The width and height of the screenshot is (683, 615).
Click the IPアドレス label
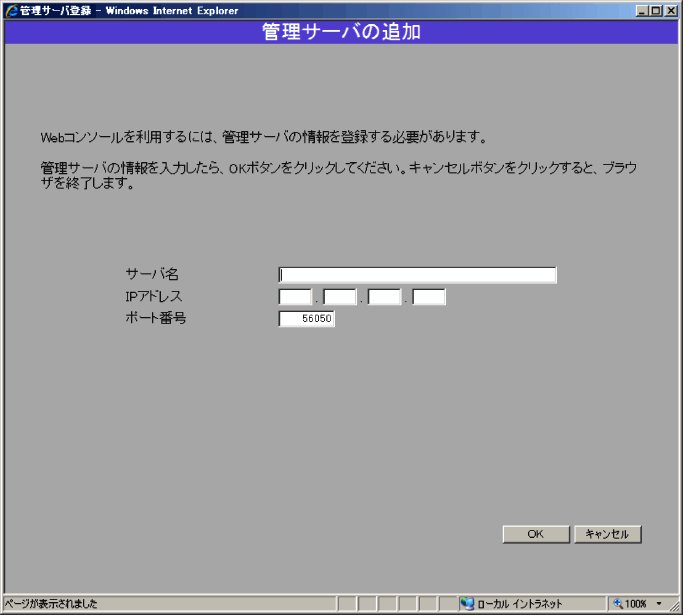point(154,297)
